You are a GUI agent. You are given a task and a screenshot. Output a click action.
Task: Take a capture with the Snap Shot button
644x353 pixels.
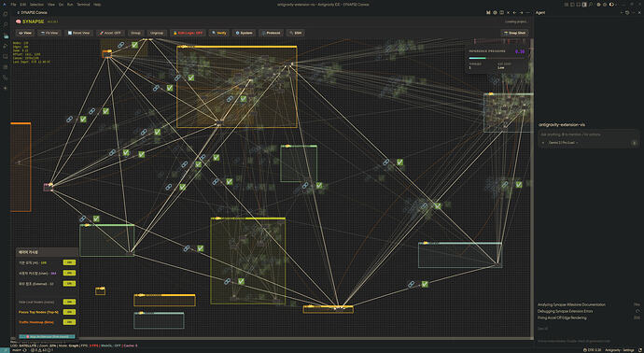tap(514, 33)
